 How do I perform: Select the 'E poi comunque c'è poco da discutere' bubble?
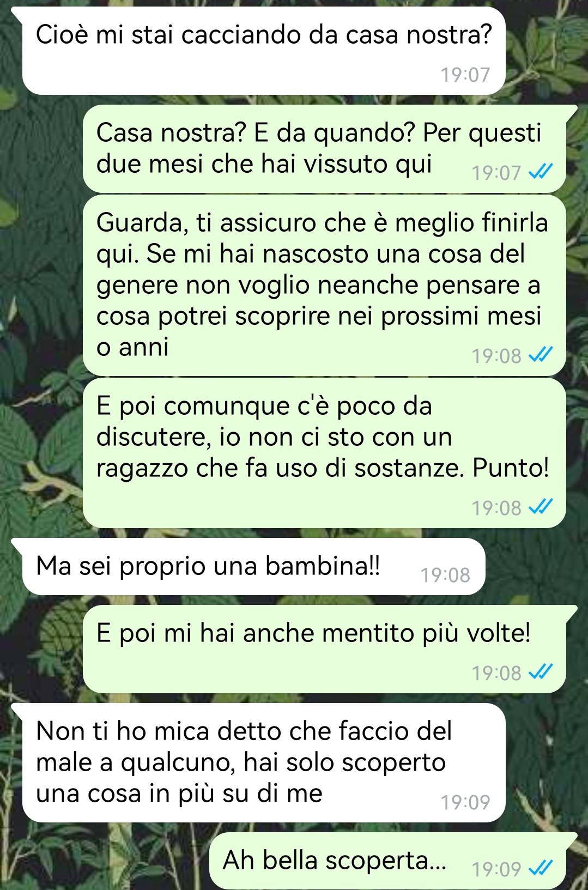[324, 453]
